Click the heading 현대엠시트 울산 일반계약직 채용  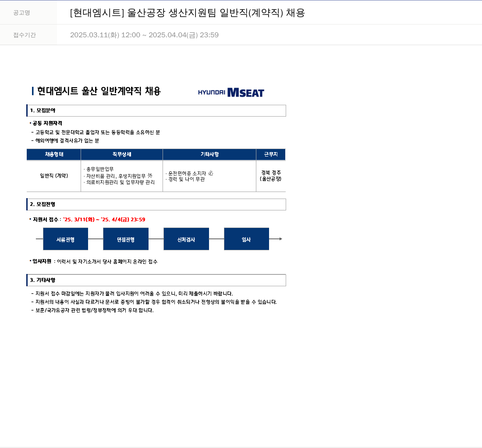[x=99, y=91]
